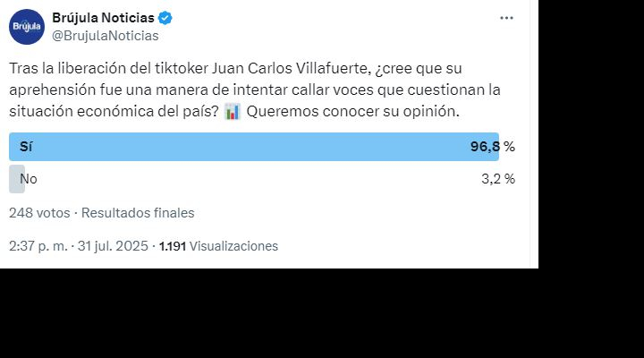This screenshot has height=358, width=644.
Task: Open the Brújula Noticias display name
Action: [x=103, y=18]
